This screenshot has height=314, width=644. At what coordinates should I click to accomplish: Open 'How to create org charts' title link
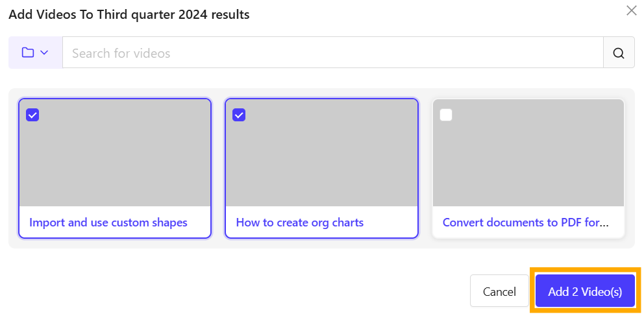(x=300, y=223)
